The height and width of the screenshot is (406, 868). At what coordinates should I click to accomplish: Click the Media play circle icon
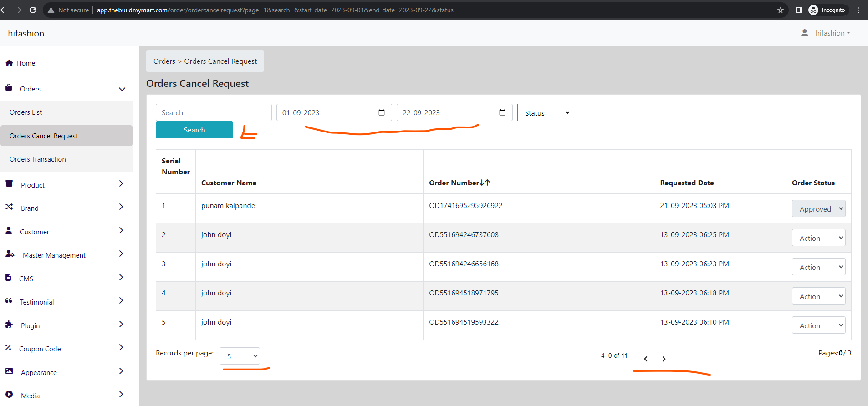9,394
